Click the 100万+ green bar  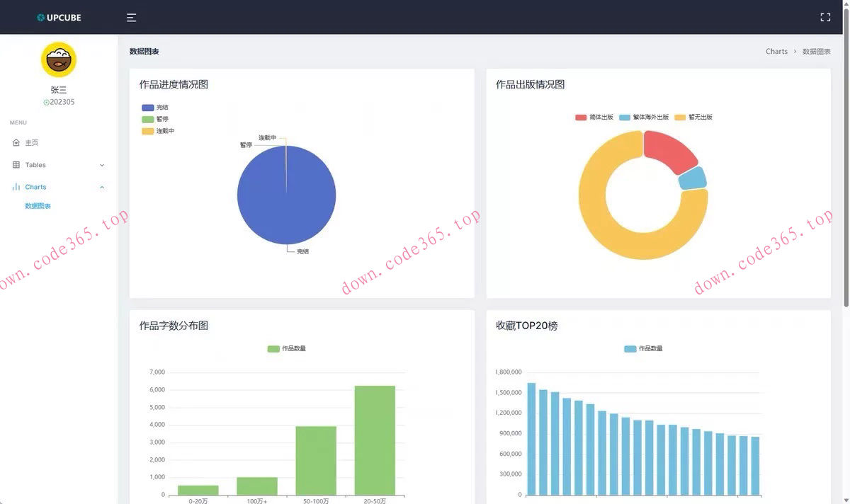pyautogui.click(x=257, y=486)
